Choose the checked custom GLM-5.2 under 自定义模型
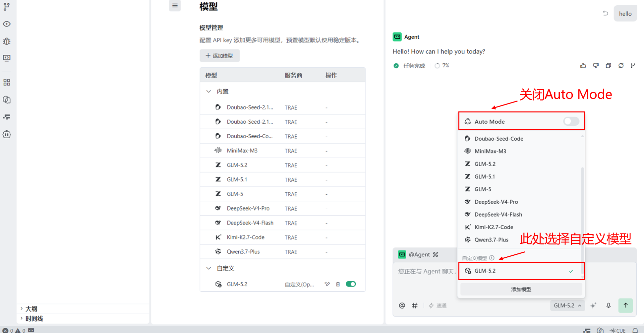 point(521,271)
